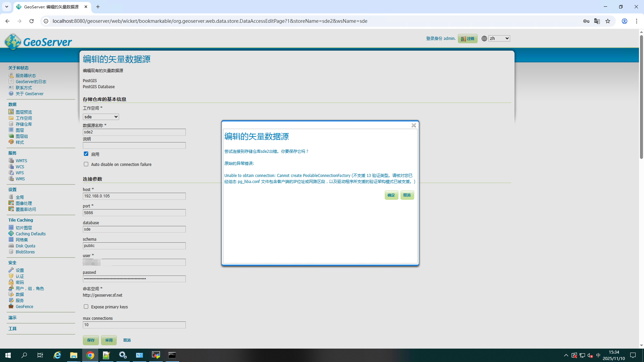The height and width of the screenshot is (362, 644).
Task: Uncheck the 启用 enabled checkbox
Action: click(86, 154)
